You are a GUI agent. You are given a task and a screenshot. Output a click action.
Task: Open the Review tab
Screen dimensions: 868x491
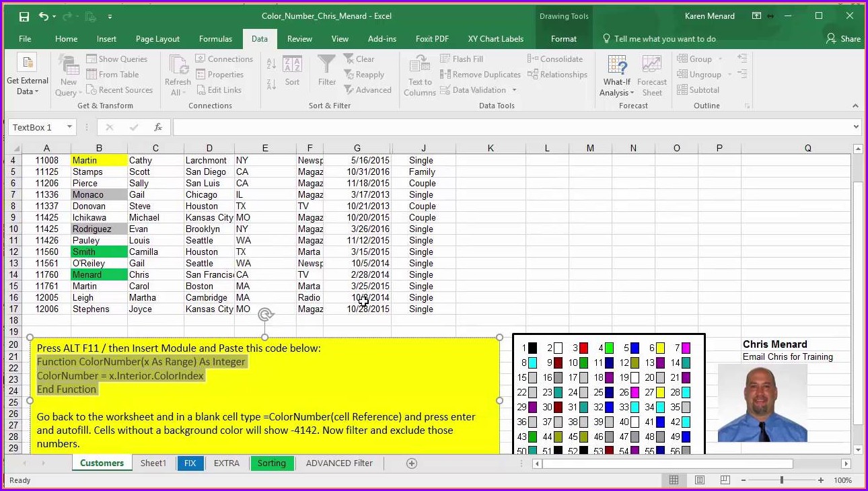(x=299, y=39)
